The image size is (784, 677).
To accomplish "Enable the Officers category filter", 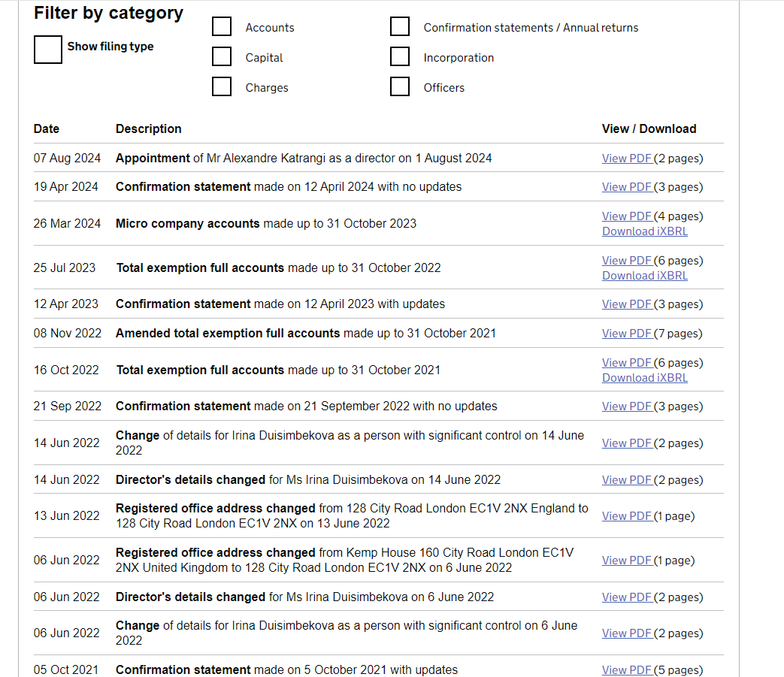I will click(x=400, y=87).
